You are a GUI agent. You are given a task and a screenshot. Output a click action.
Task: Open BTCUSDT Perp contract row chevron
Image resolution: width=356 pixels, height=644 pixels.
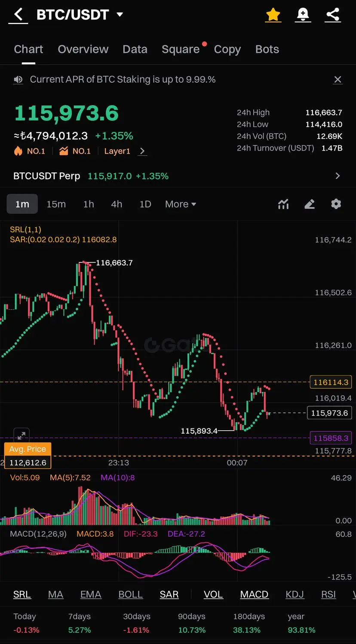point(338,176)
